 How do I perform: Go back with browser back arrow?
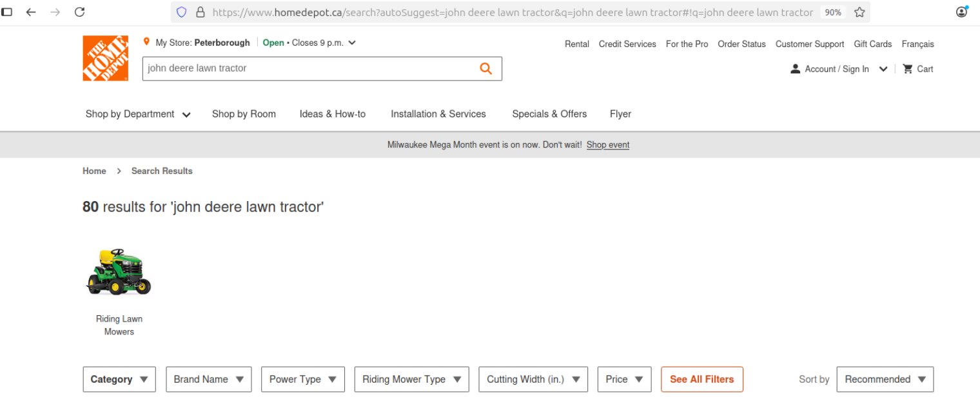pos(31,12)
